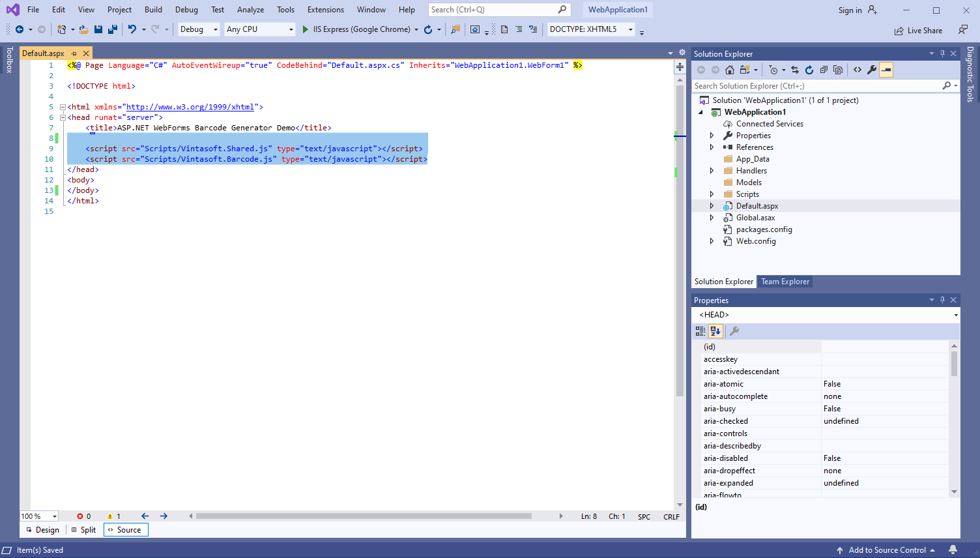This screenshot has height=558, width=980.
Task: Open the Any CPU platform dropdown
Action: coord(260,29)
